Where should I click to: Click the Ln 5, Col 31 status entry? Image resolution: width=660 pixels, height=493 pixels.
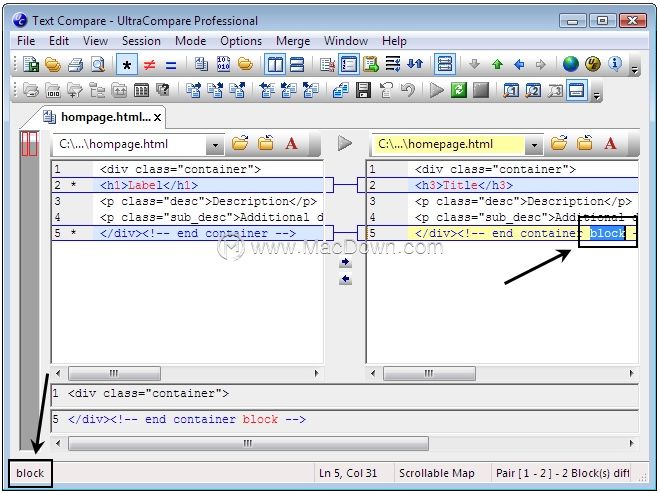tap(348, 473)
